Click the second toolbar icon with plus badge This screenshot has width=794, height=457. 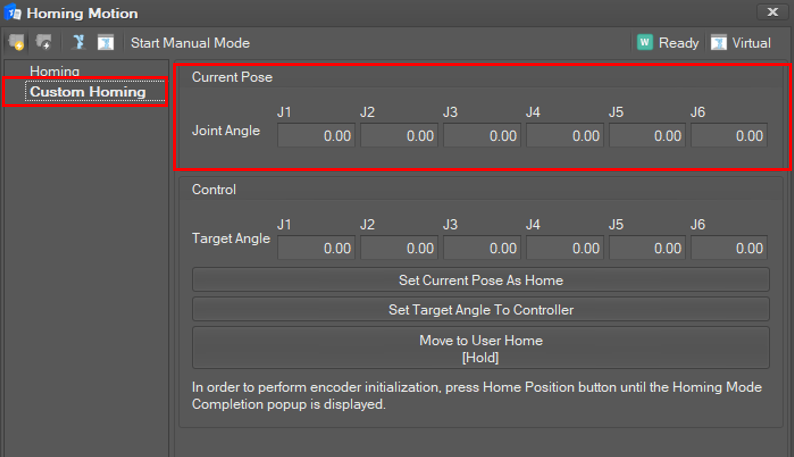point(43,43)
